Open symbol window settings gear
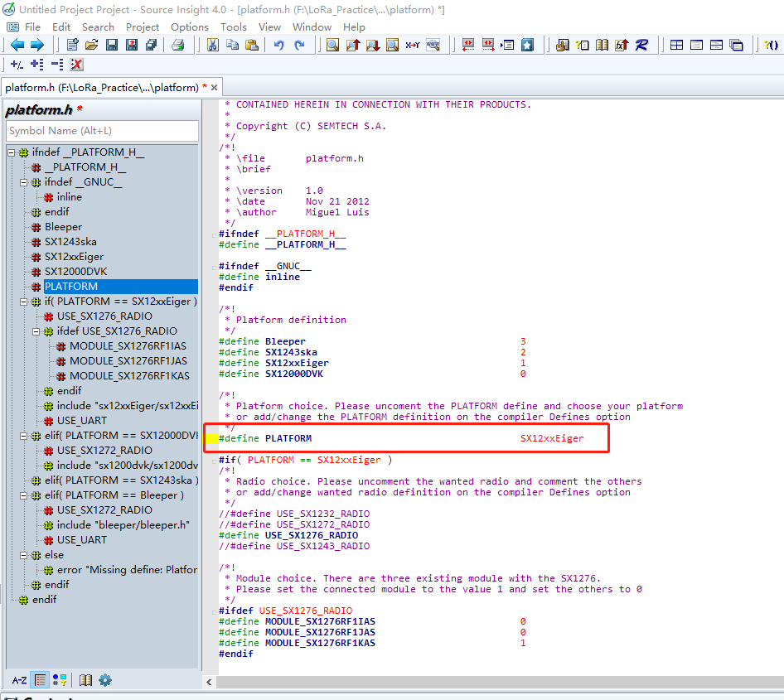Viewport: 784px width, 700px height. click(105, 680)
